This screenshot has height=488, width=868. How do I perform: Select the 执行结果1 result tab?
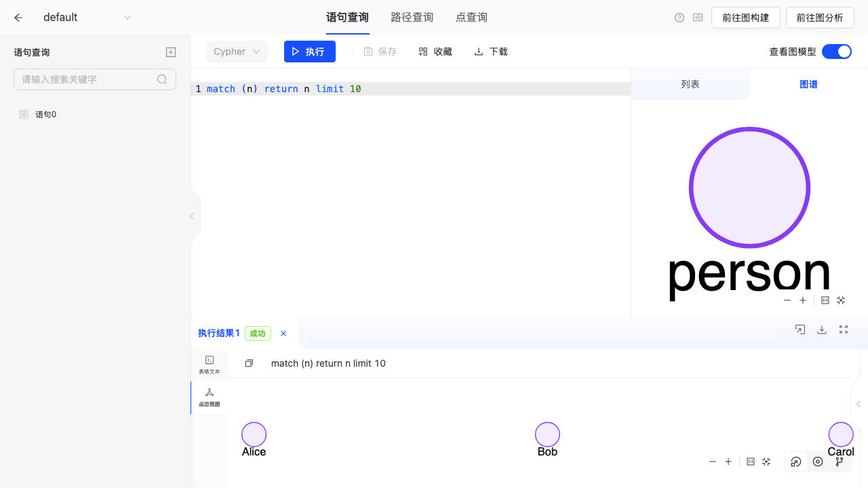click(218, 333)
